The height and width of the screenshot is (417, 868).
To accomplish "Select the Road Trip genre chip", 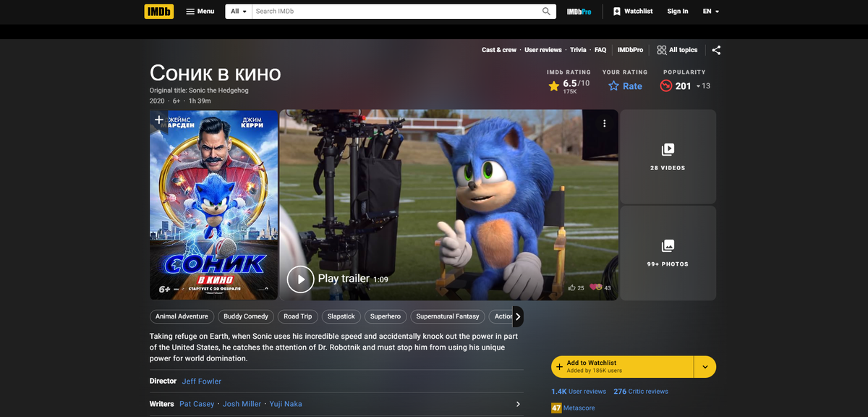I will pyautogui.click(x=298, y=316).
